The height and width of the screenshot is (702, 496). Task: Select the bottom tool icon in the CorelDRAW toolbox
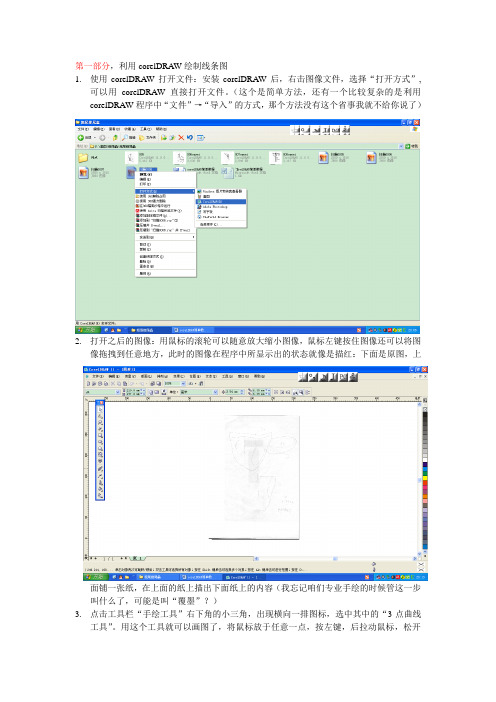[x=100, y=495]
